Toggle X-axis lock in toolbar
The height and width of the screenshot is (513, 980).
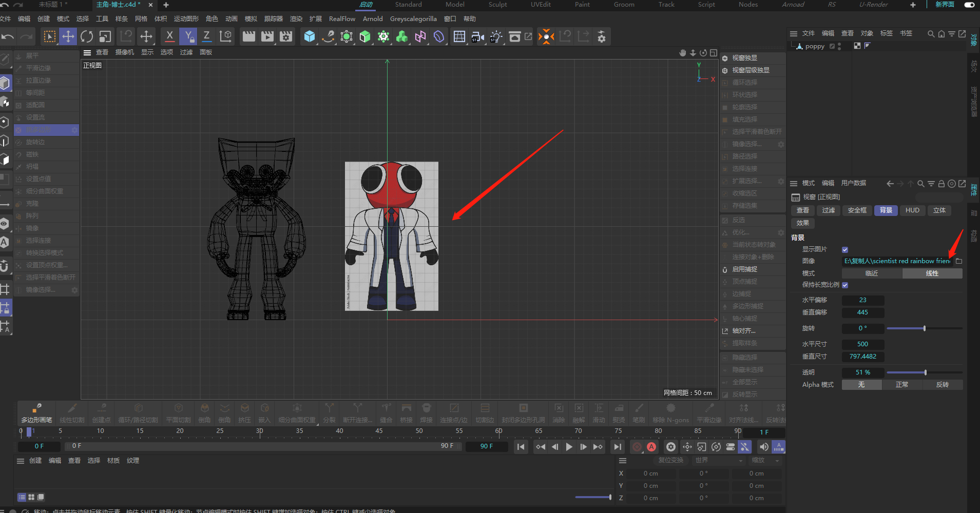pos(169,36)
